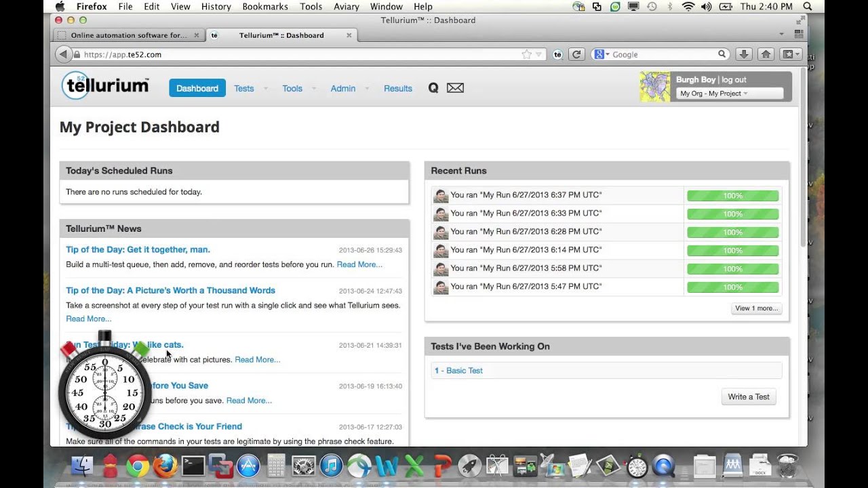Open the address bar history dropdown arrow
This screenshot has width=868, height=488.
(x=539, y=54)
